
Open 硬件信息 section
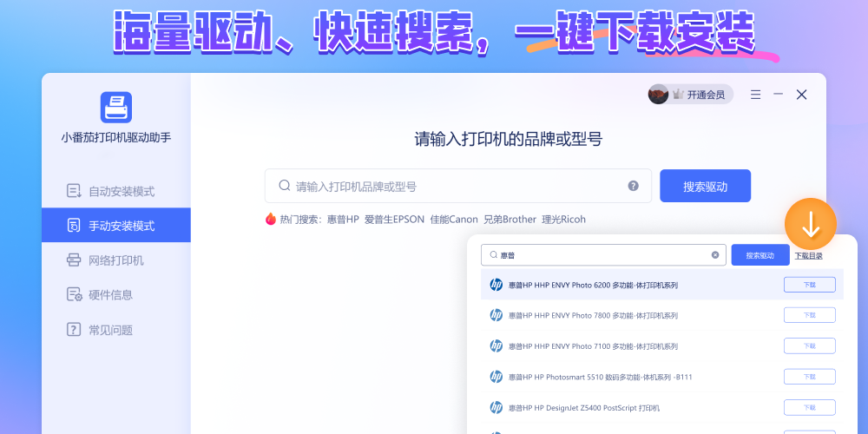[x=116, y=294]
